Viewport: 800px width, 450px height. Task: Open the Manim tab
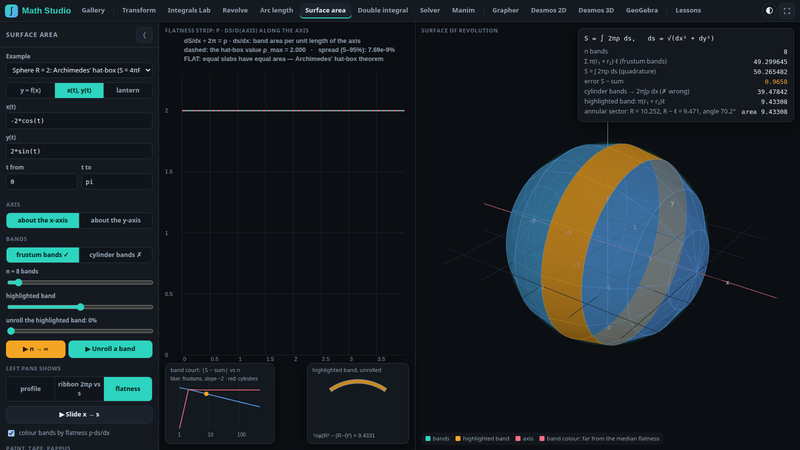pos(463,10)
